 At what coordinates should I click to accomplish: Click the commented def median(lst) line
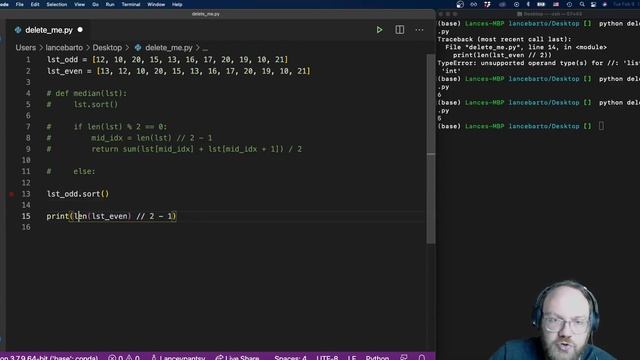tap(87, 93)
